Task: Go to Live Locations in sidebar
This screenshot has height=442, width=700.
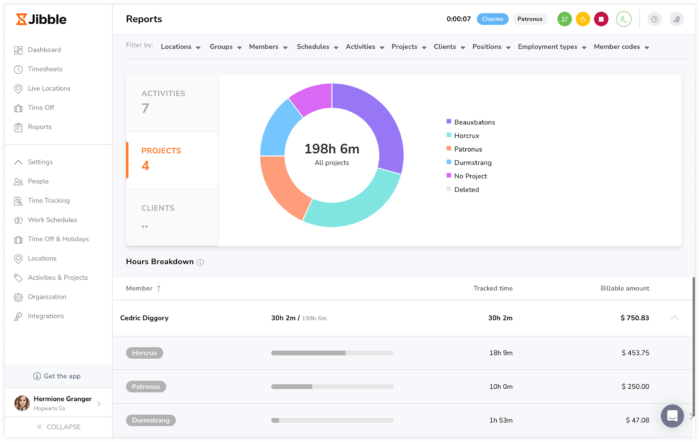Action: tap(49, 88)
